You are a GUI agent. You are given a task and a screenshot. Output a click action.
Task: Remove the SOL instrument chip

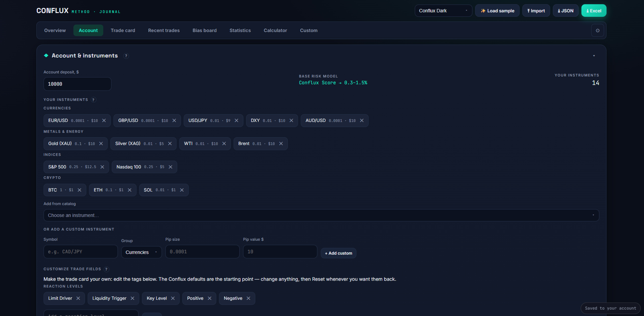point(182,190)
